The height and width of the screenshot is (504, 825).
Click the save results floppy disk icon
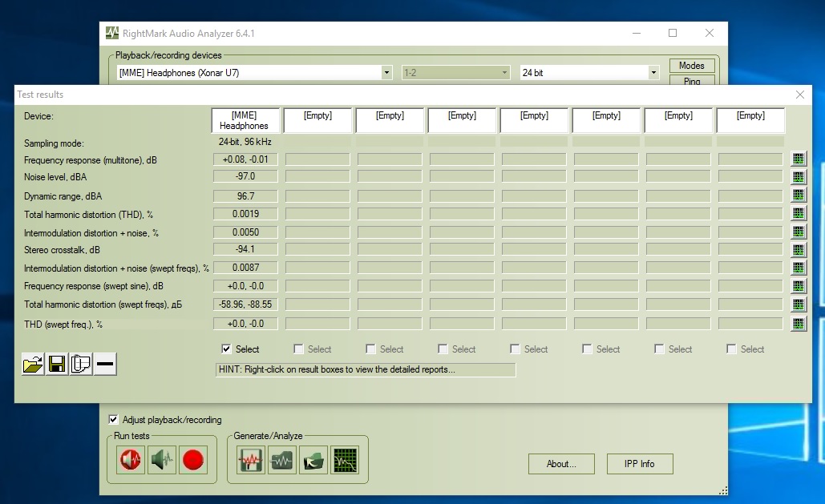pos(57,365)
